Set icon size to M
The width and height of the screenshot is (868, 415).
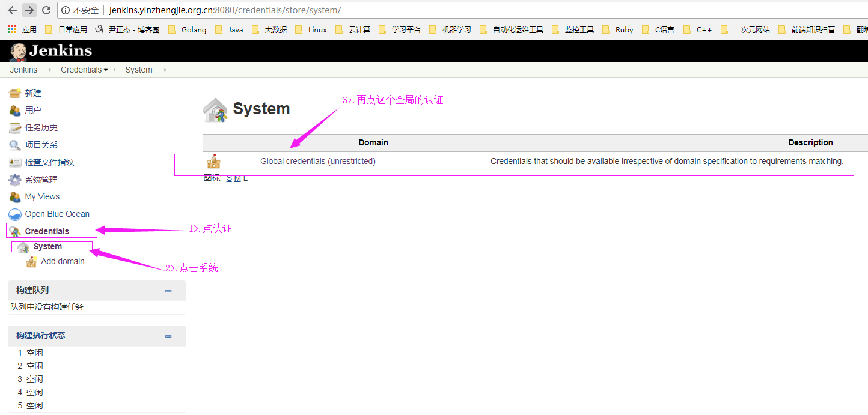pyautogui.click(x=237, y=178)
